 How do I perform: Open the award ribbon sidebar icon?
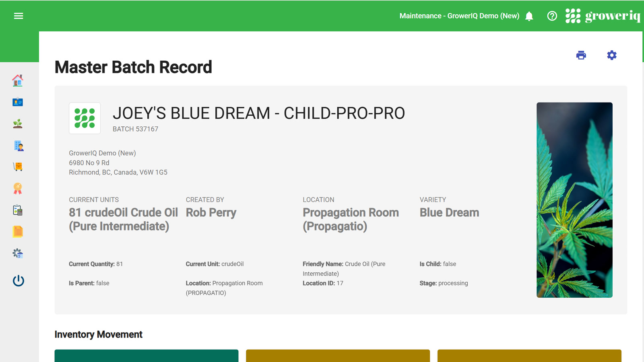point(18,188)
